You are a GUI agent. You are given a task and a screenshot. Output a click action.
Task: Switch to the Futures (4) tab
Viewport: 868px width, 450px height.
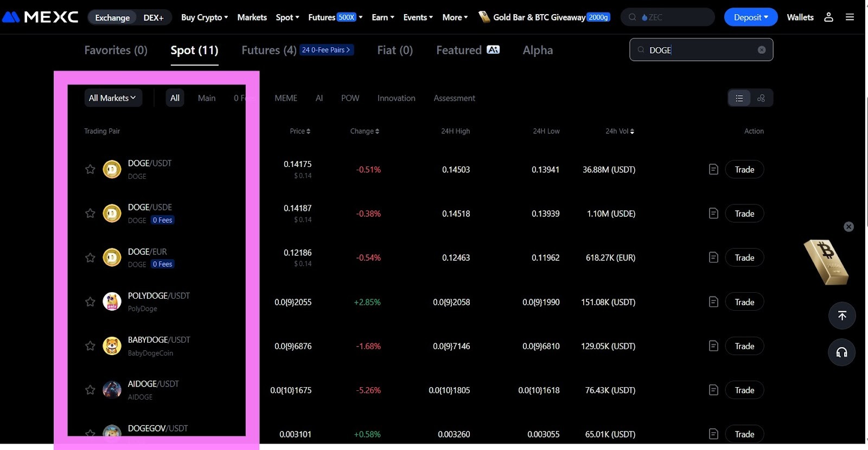(x=269, y=50)
